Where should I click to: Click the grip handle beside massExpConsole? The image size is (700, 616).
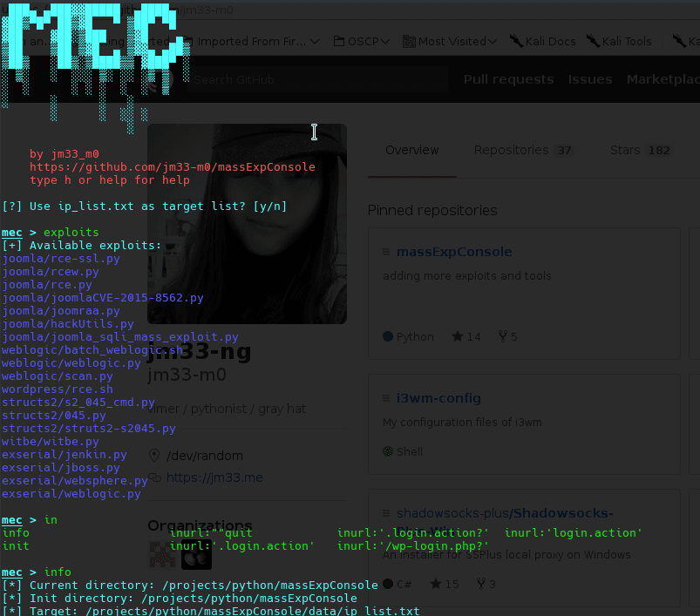pos(386,252)
